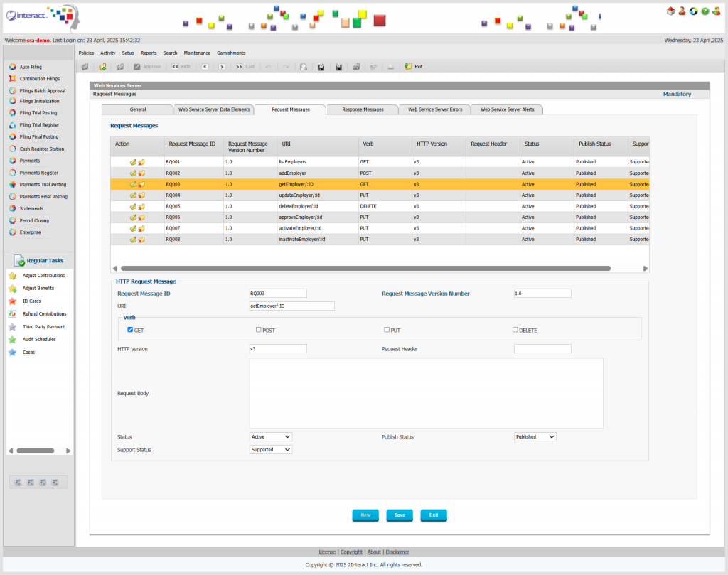The height and width of the screenshot is (575, 728).
Task: Click the Auto Filing sidebar icon
Action: 12,67
